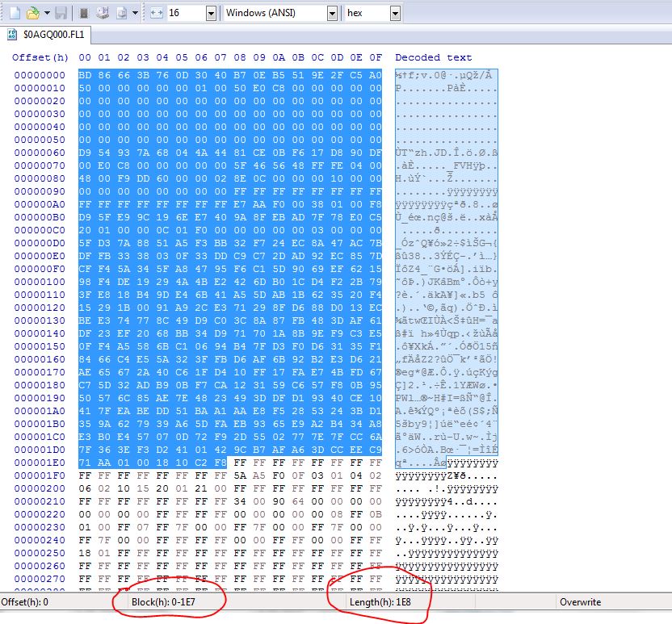Select offset row 00000060
This screenshot has height=624, width=672.
(40, 153)
